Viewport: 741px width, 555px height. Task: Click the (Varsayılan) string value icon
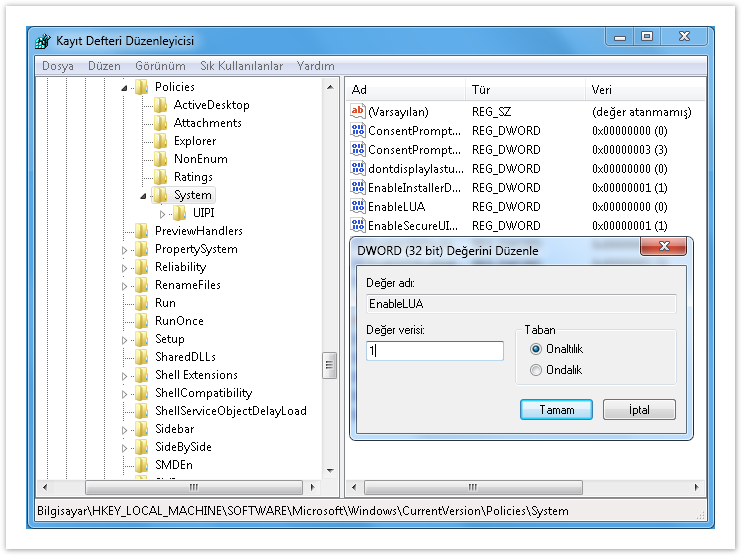[358, 111]
